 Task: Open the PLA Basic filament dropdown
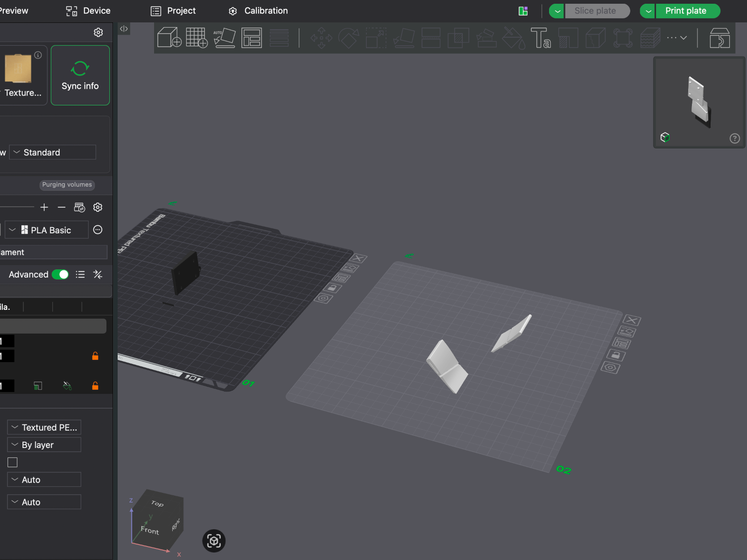tap(46, 230)
